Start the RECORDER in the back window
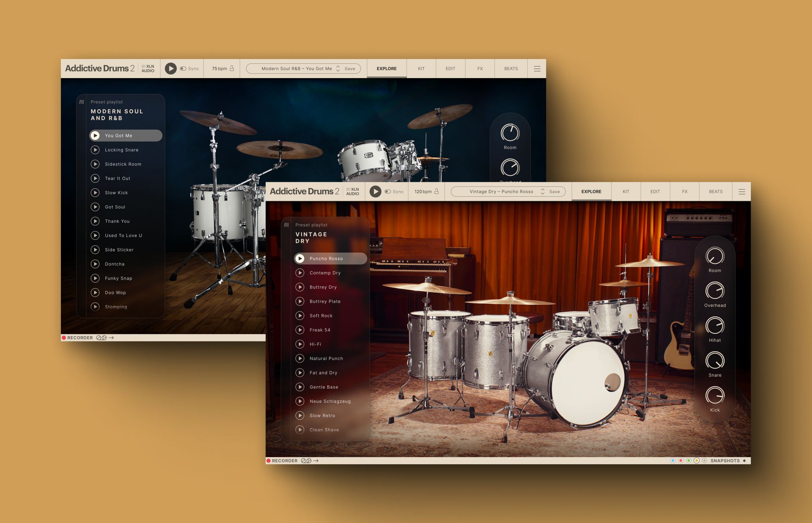Viewport: 812px width, 523px height. [x=77, y=338]
